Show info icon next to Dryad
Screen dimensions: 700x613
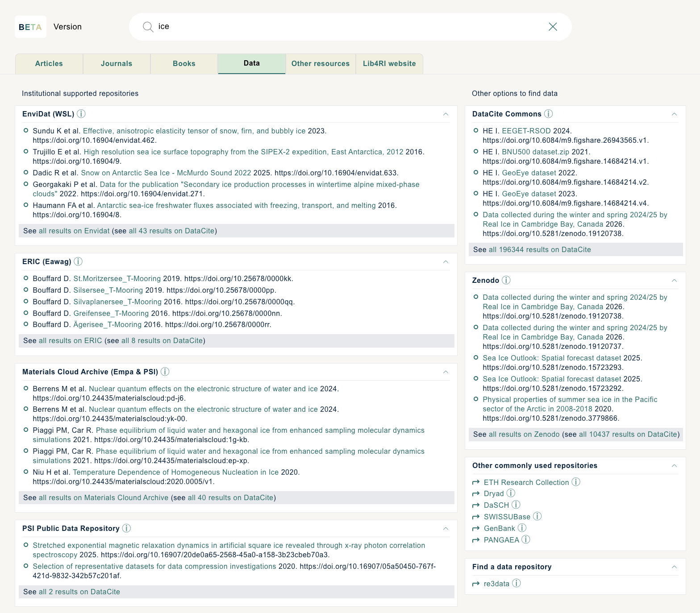(x=511, y=493)
